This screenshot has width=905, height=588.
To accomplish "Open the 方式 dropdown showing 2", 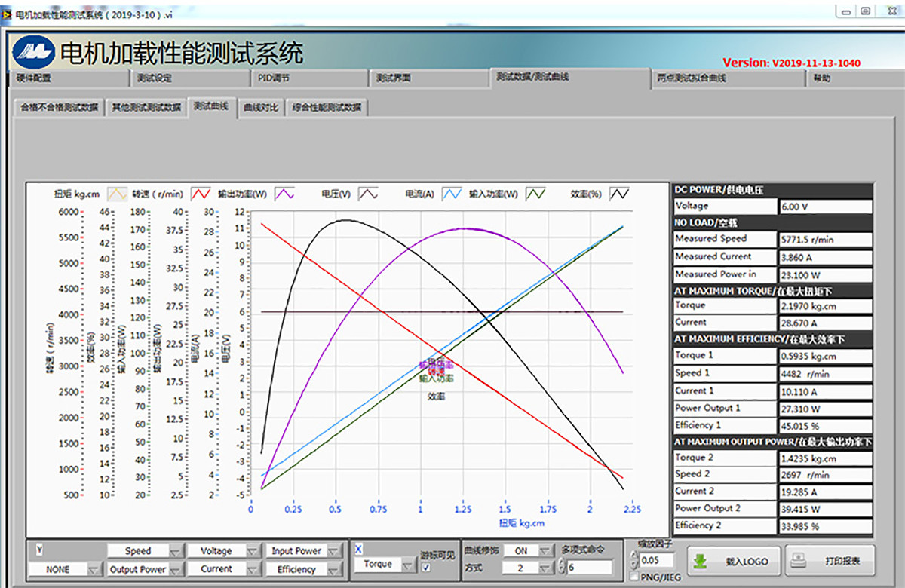I will (530, 568).
